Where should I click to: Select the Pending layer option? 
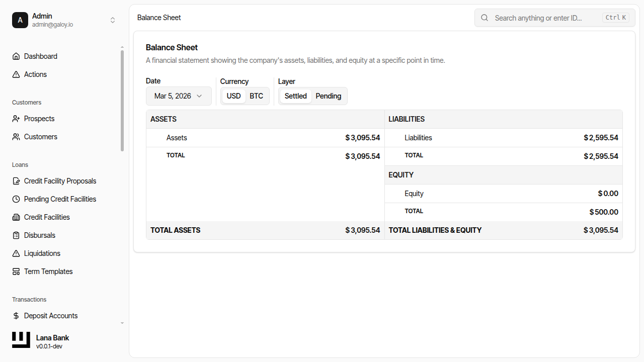(x=328, y=96)
